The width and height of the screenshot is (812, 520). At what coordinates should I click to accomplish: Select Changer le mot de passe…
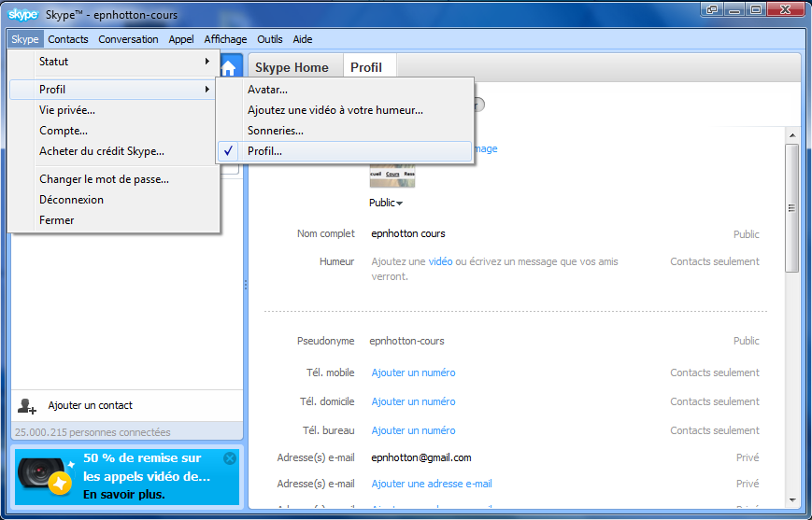click(x=113, y=179)
